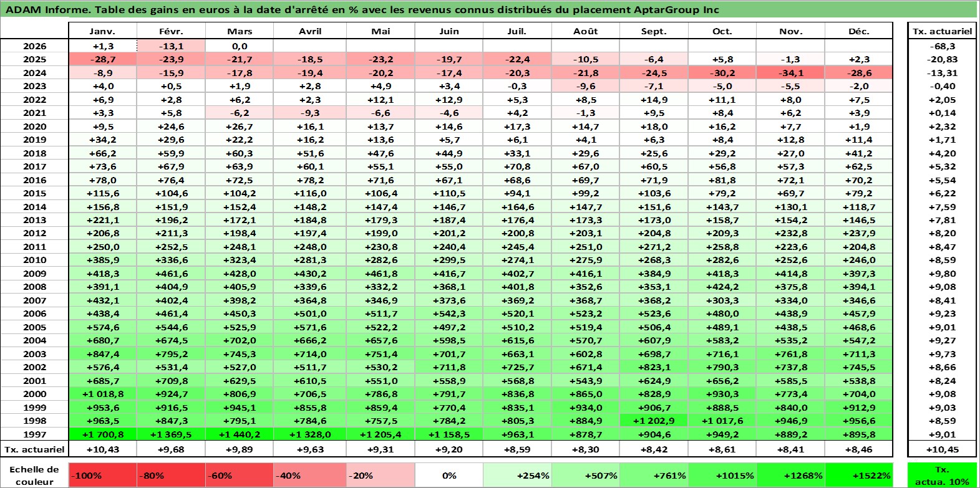Image resolution: width=980 pixels, height=488 pixels.
Task: Select the +1015% green legend cell
Action: pyautogui.click(x=722, y=475)
